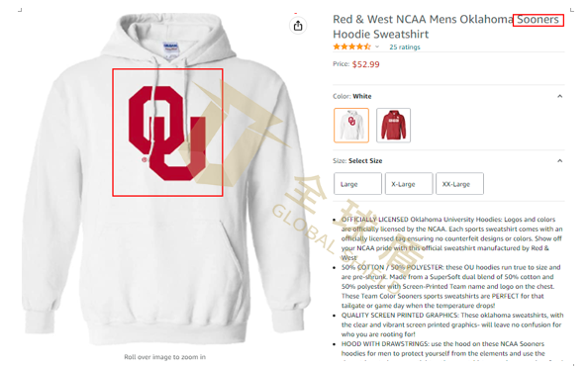This screenshot has width=588, height=369.
Task: Choose the XX-Large size option
Action: tap(459, 184)
